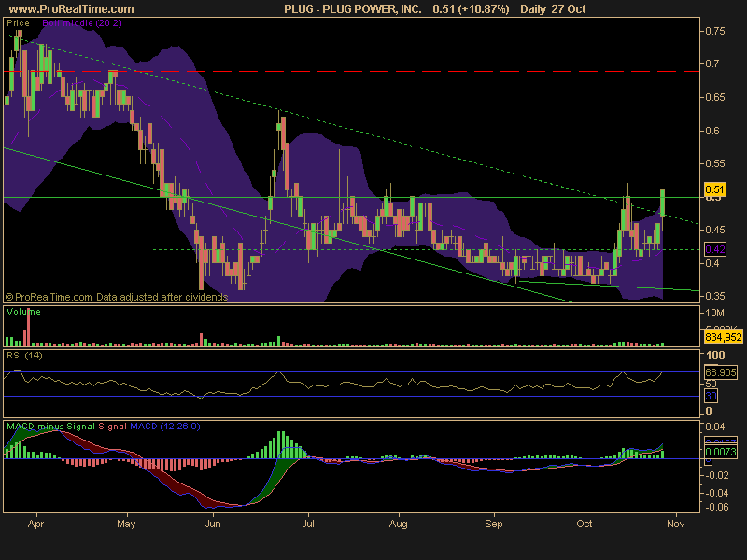
Task: Click the yellow 0.51 current price tag
Action: pos(714,189)
